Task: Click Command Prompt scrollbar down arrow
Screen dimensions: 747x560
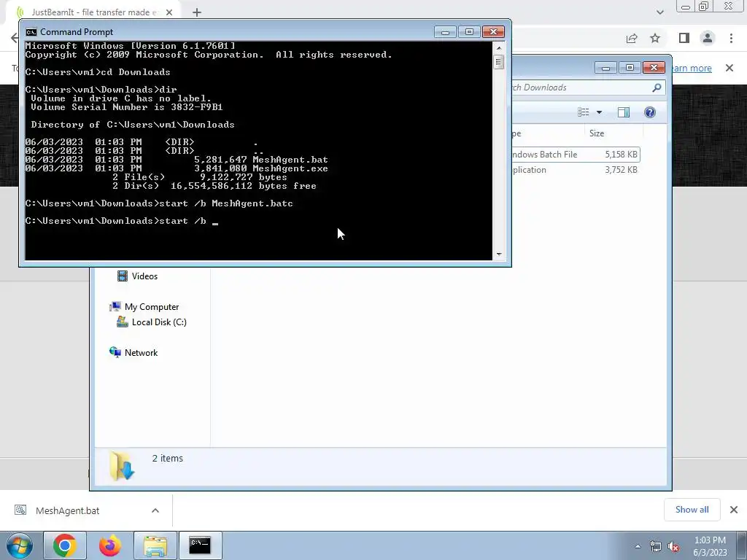Action: coord(499,254)
